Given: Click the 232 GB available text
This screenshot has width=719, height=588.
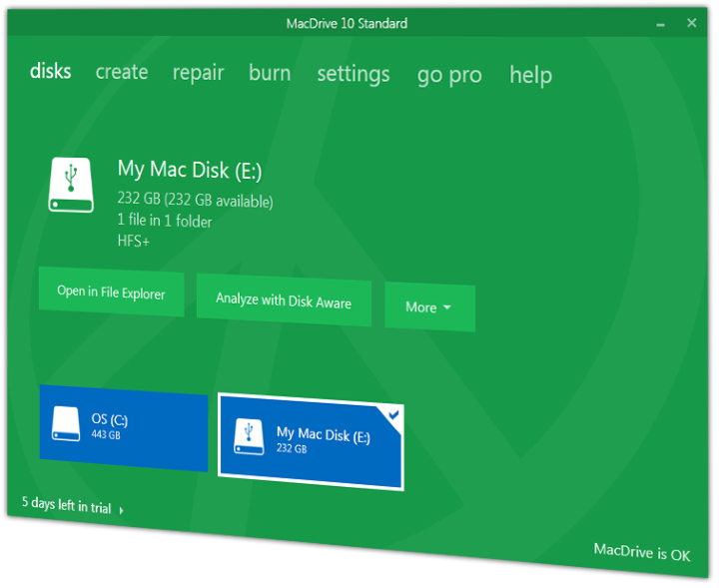Looking at the screenshot, I should (196, 200).
